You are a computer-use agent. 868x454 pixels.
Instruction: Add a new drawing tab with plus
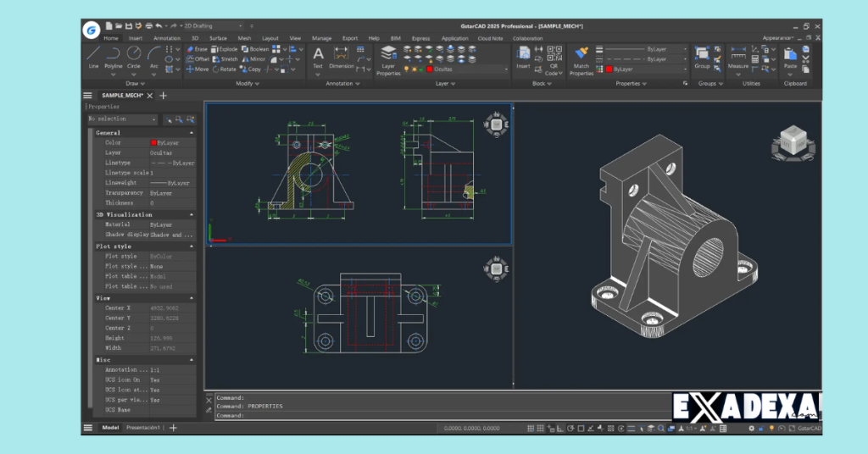pyautogui.click(x=164, y=96)
